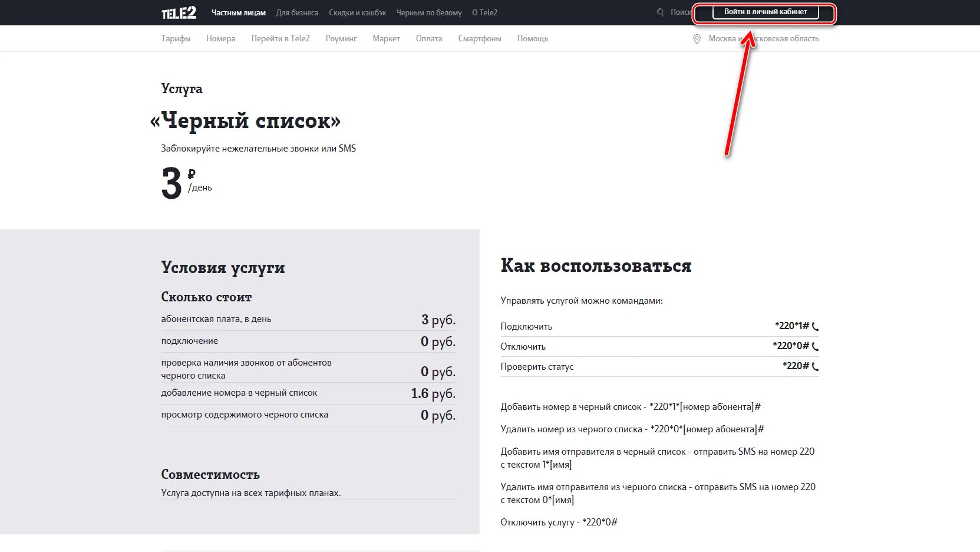Open the О Tele2 section

click(x=484, y=12)
